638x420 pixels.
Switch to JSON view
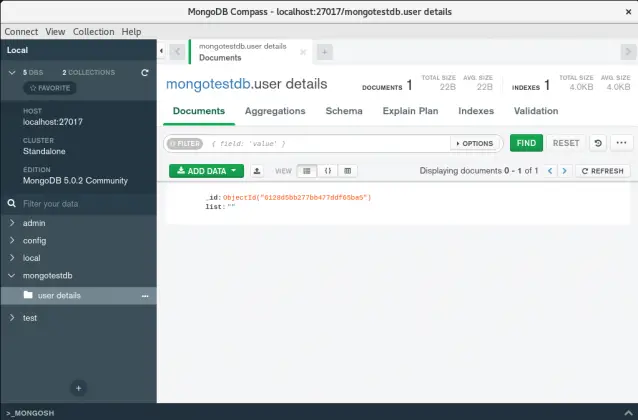(x=327, y=171)
